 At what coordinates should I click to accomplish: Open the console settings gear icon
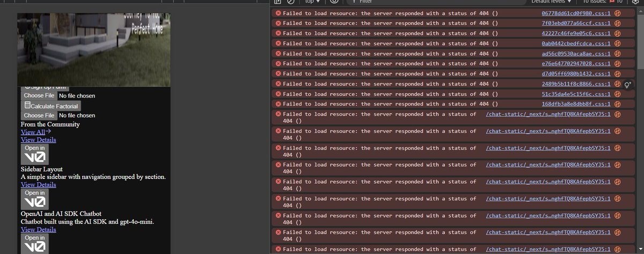point(634,2)
